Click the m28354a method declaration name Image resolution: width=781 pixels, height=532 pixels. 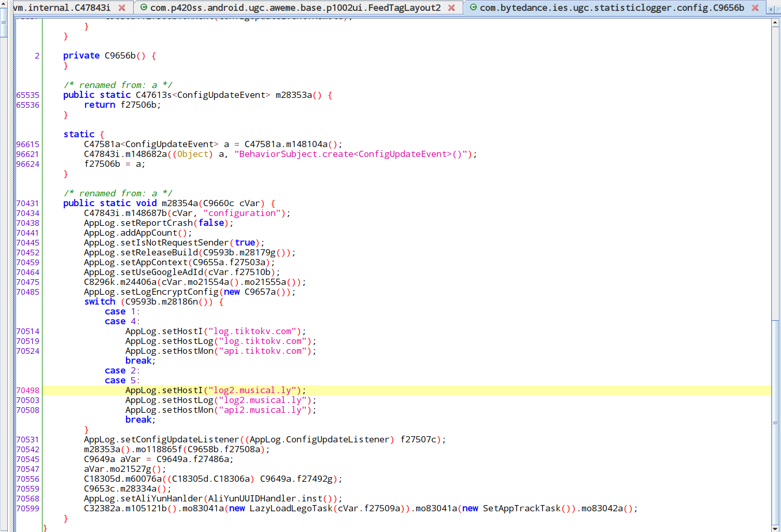179,203
